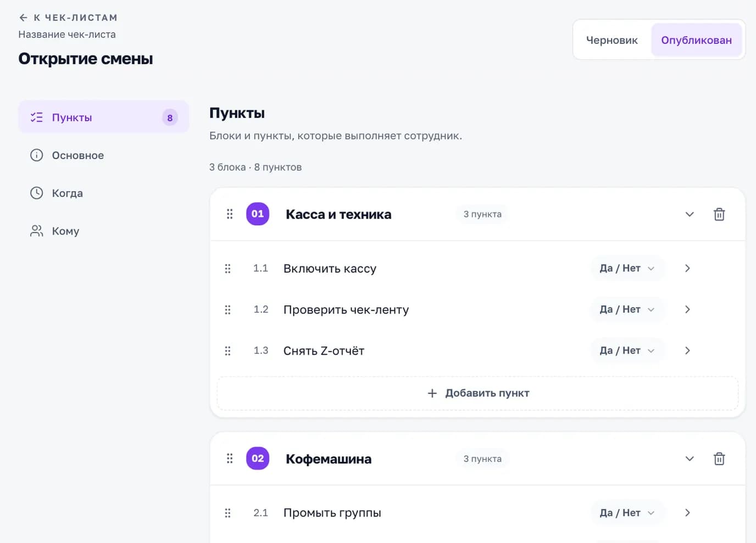The width and height of the screenshot is (756, 543).
Task: Open the Основное sidebar tab
Action: 104,155
